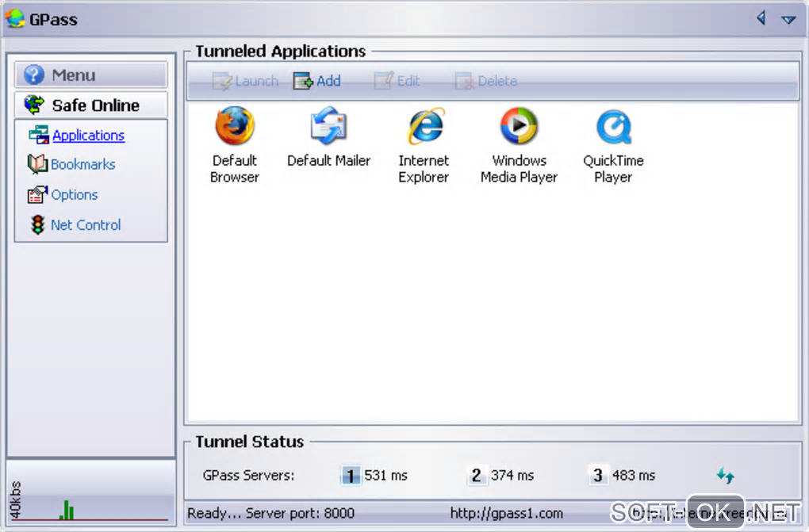The width and height of the screenshot is (809, 532).
Task: Click the 'GPass Servers:' label
Action: [x=249, y=475]
